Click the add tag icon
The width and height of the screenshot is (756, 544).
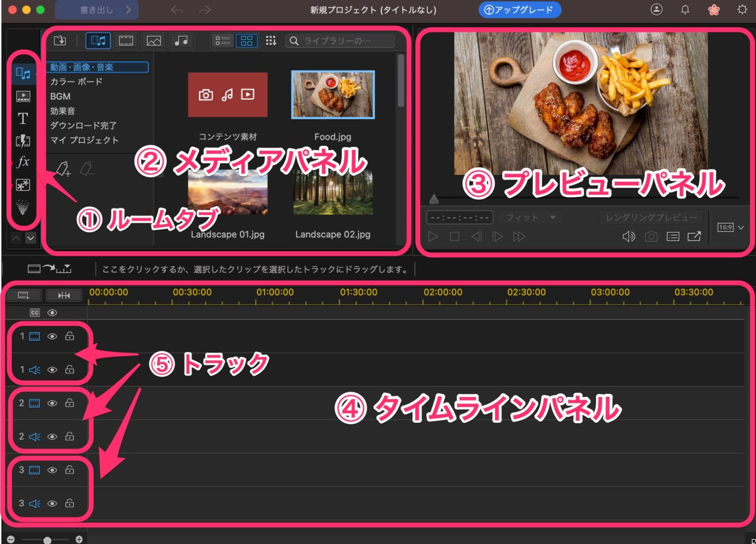(63, 170)
